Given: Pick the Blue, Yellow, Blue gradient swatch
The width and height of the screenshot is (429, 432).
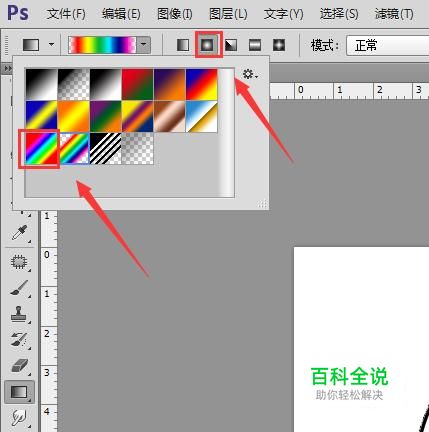Looking at the screenshot, I should (42, 117).
